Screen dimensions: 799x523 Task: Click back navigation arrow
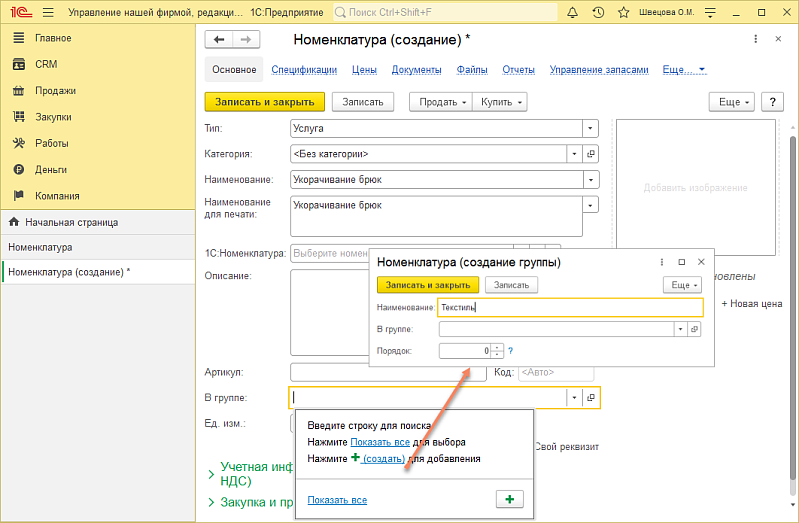point(218,39)
